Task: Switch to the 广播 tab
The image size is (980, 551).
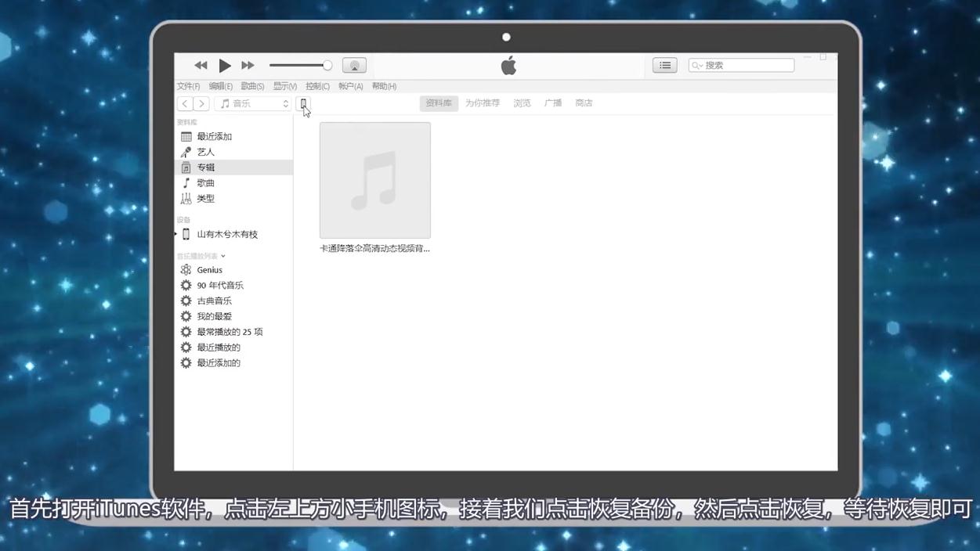Action: click(x=553, y=103)
